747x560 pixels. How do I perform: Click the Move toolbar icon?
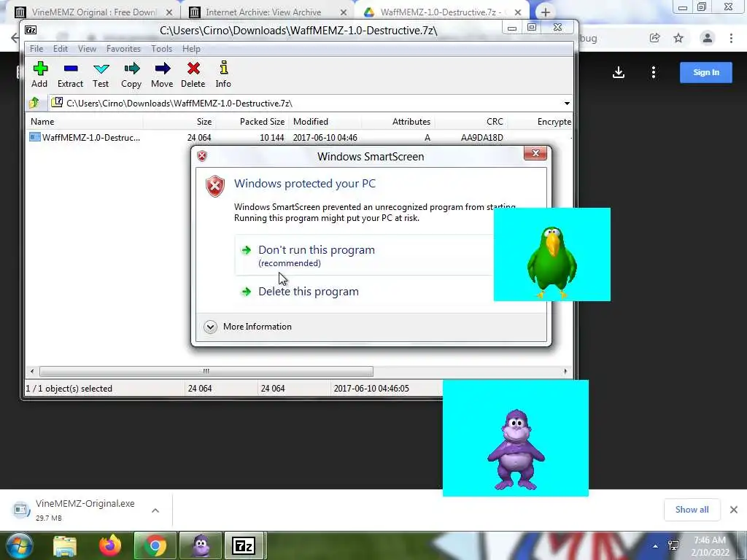pos(162,75)
